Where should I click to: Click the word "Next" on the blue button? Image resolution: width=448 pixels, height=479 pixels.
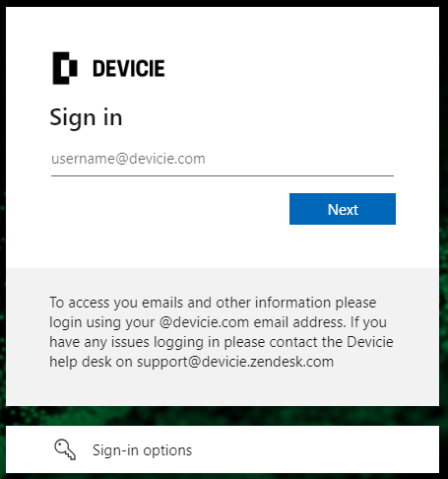point(343,209)
